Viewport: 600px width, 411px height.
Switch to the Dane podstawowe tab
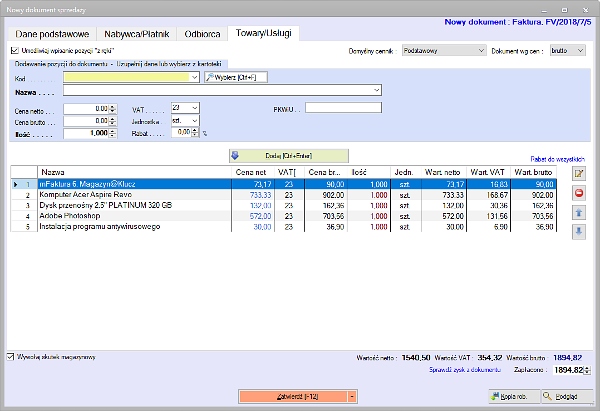point(52,34)
